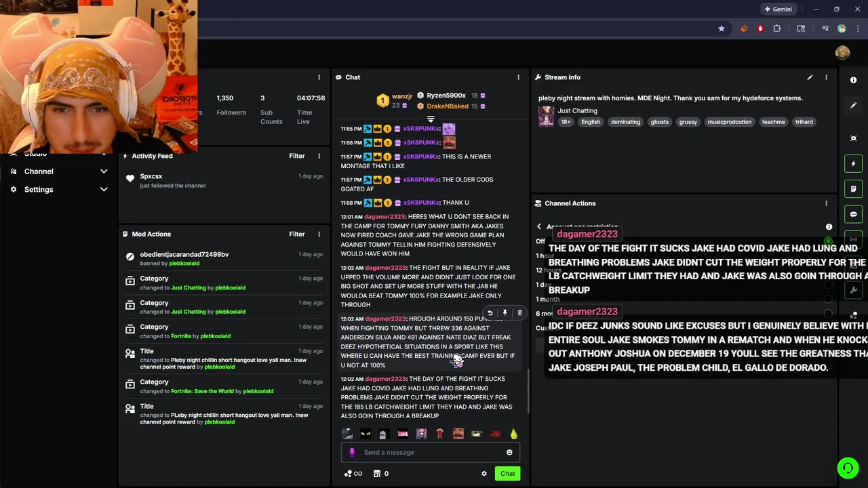868x488 pixels.
Task: Reply to the hovered chat message
Action: [490, 313]
